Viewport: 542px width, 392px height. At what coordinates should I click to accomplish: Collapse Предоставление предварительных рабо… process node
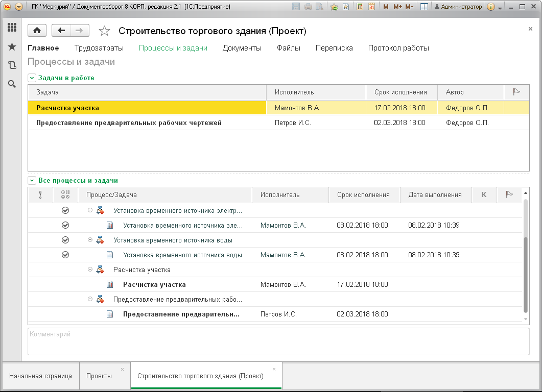(x=90, y=299)
